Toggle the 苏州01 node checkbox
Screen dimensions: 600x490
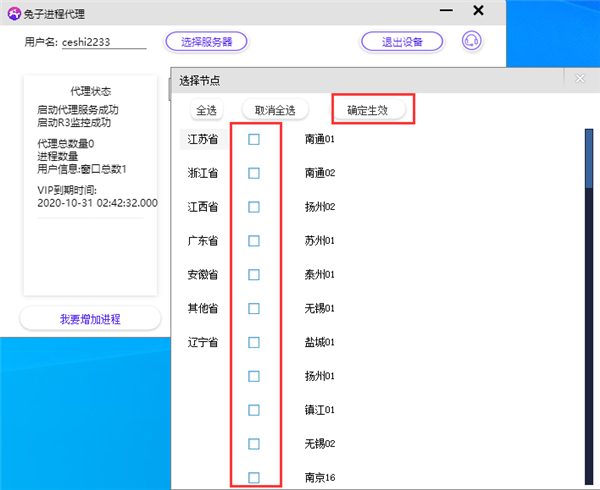pyautogui.click(x=254, y=241)
